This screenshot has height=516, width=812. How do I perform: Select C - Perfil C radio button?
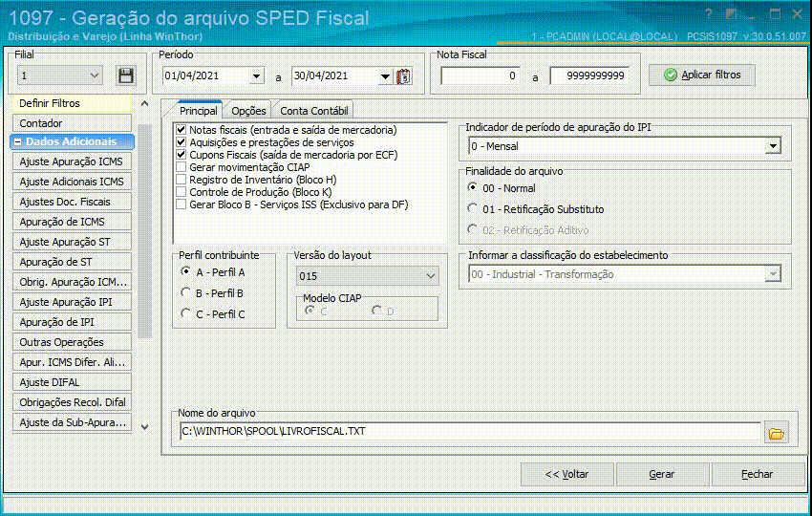tap(185, 313)
